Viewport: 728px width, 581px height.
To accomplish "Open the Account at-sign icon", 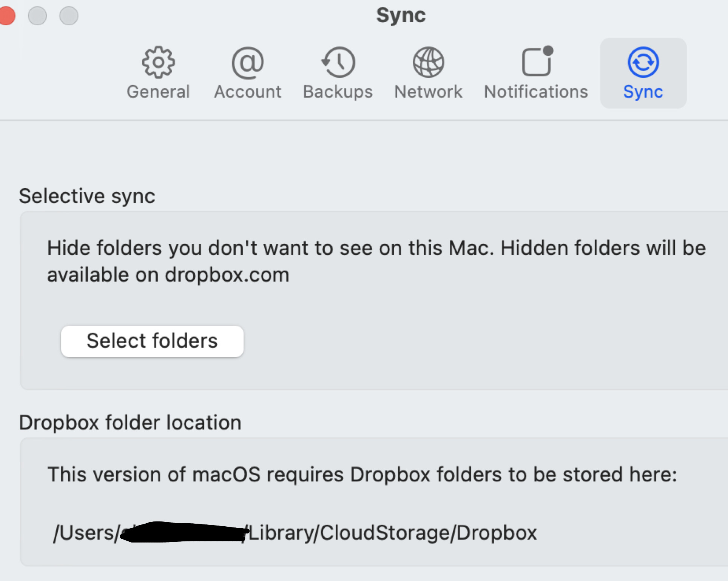I will click(248, 63).
